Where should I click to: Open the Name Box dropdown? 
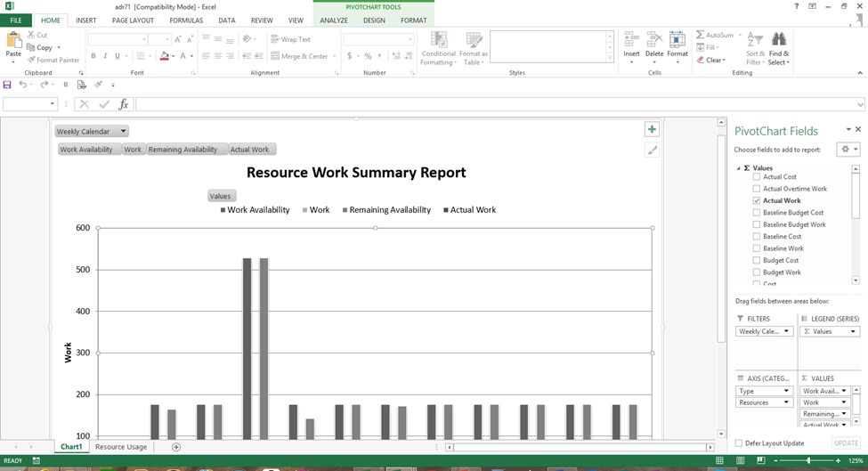click(x=52, y=104)
